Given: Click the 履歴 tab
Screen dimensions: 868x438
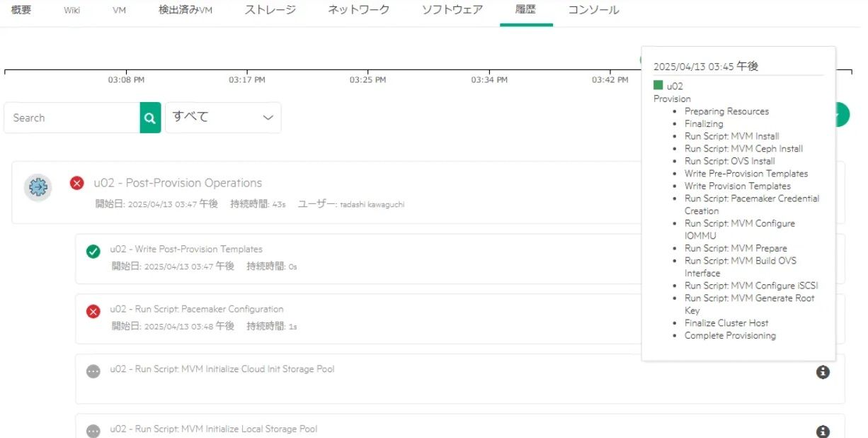Looking at the screenshot, I should [x=526, y=10].
